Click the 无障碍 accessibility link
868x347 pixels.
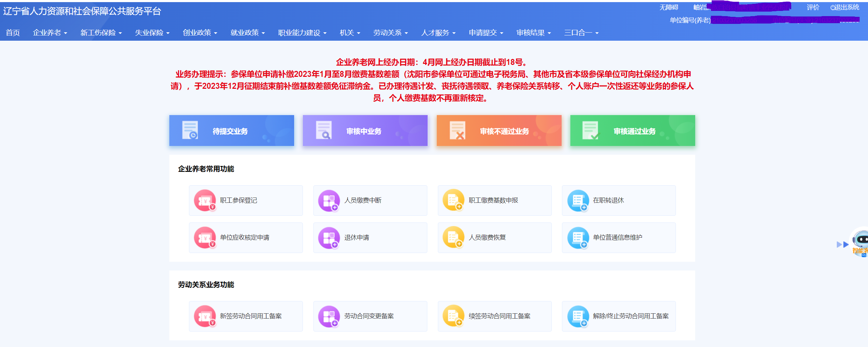click(x=669, y=7)
